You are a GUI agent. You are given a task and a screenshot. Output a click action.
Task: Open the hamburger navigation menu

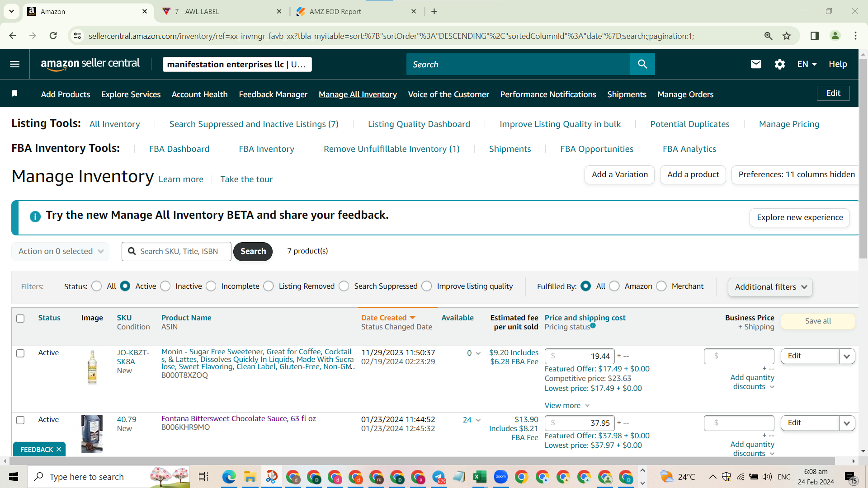click(x=14, y=64)
